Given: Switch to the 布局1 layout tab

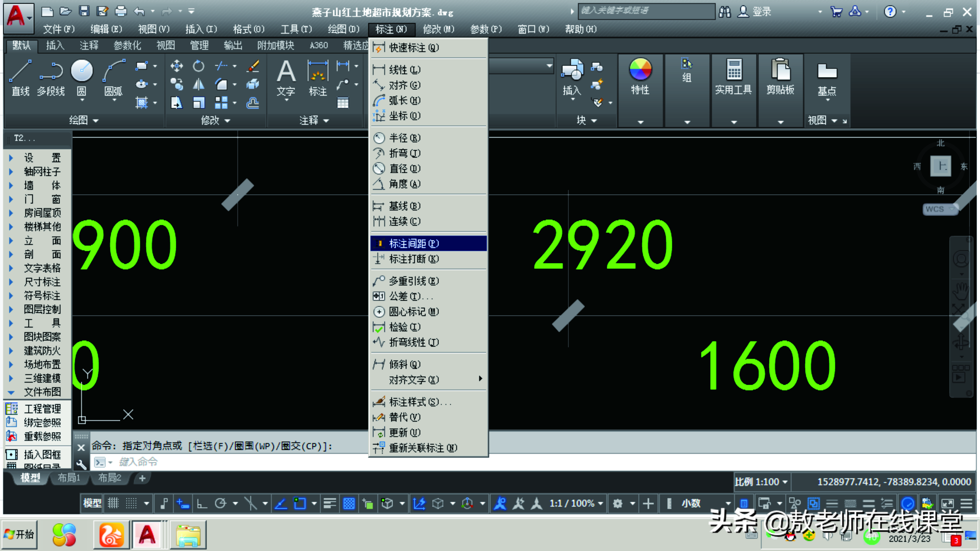Looking at the screenshot, I should pos(69,478).
